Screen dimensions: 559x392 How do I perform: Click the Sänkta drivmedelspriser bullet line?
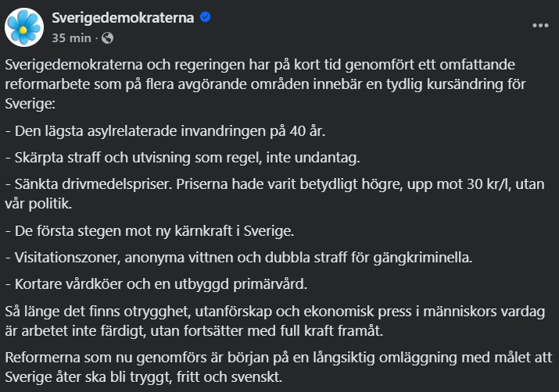(274, 184)
